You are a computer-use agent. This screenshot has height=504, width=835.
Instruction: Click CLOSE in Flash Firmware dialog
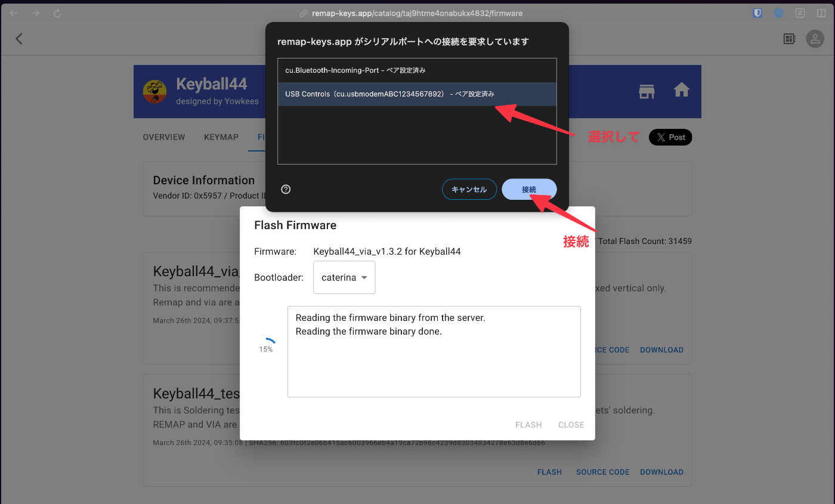click(571, 425)
